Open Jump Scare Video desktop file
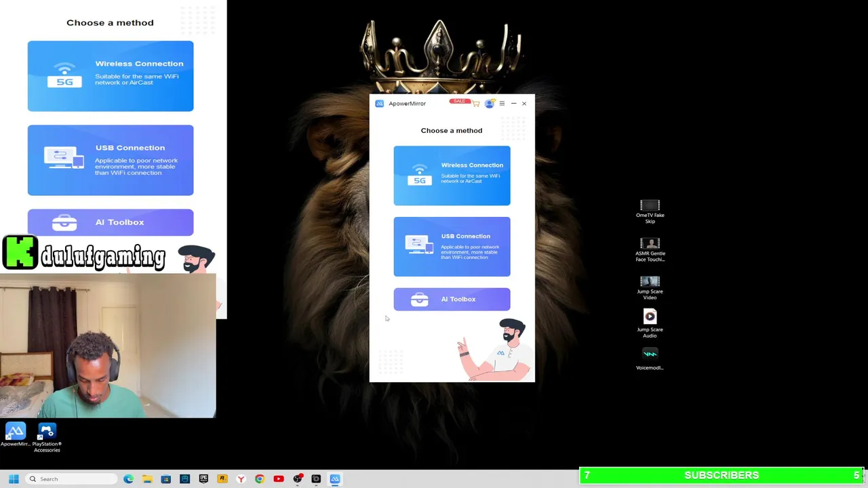The width and height of the screenshot is (868, 488). 650,288
